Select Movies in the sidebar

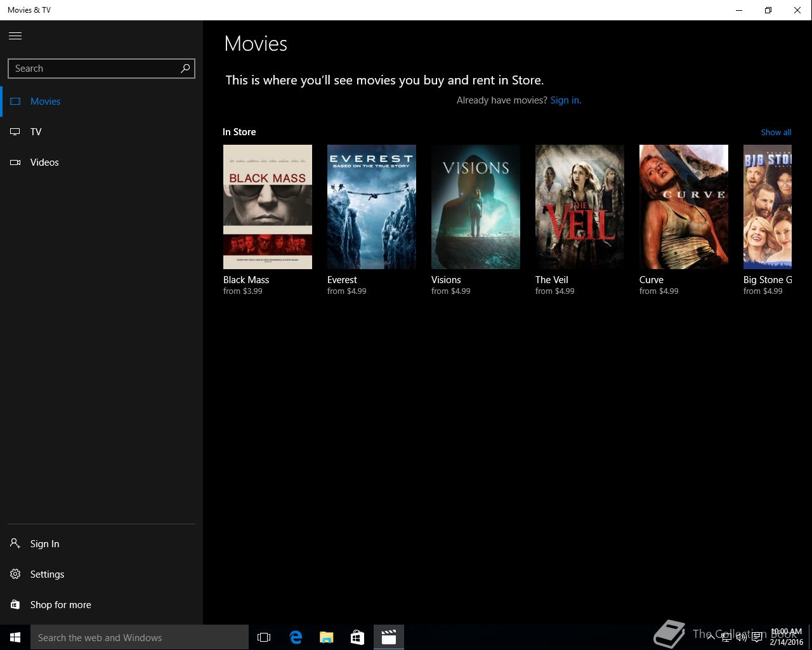pos(101,102)
